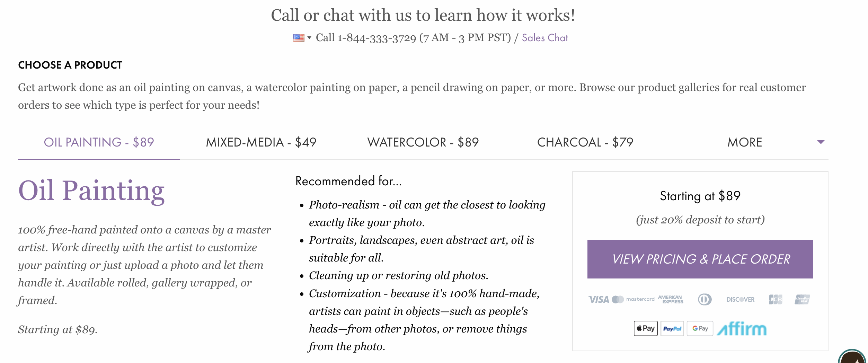Click the UnionPay card icon
The height and width of the screenshot is (363, 868).
(x=802, y=300)
